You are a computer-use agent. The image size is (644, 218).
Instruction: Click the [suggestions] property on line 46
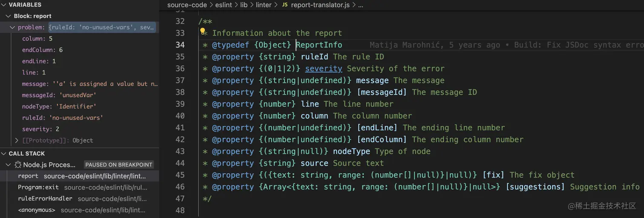535,187
